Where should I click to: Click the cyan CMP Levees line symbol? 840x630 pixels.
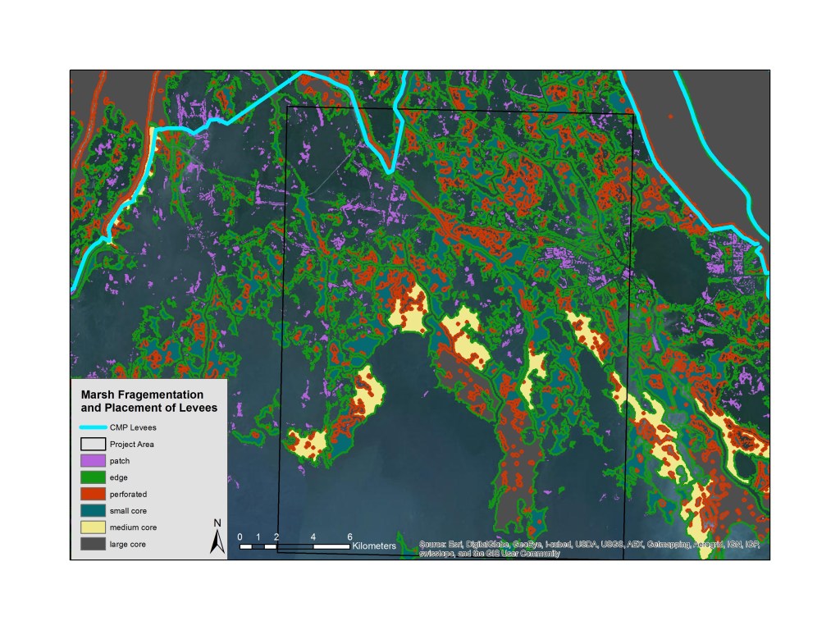[x=93, y=427]
